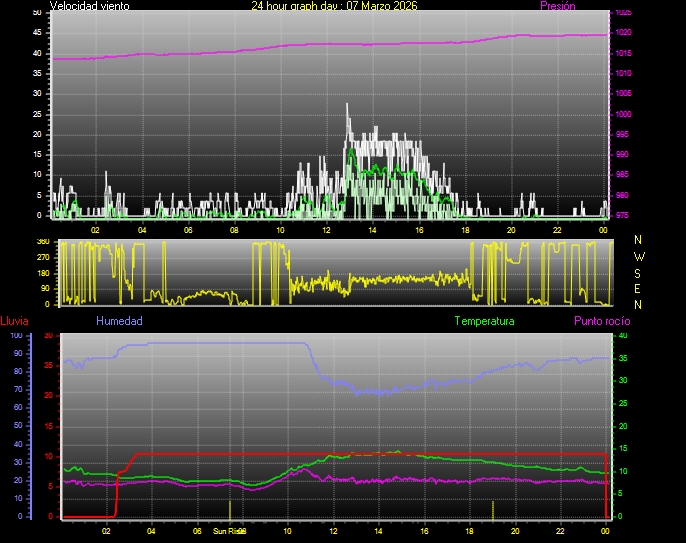Click hour 14 on the bottom temperature graph axis
The image size is (686, 543).
(x=379, y=531)
